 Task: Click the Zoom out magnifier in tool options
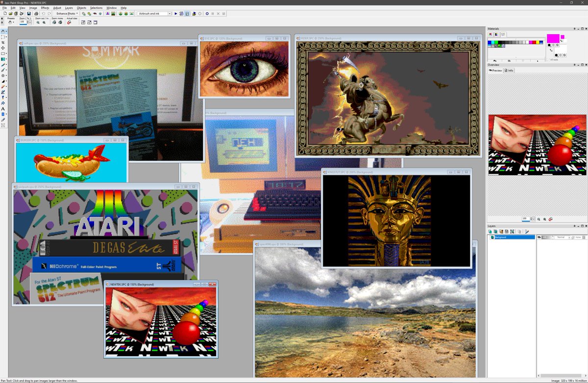pos(38,23)
